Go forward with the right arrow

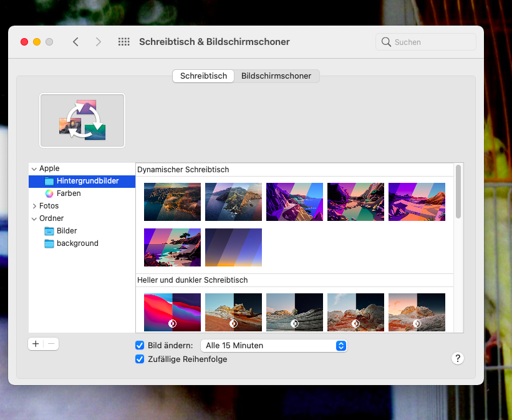pos(98,42)
